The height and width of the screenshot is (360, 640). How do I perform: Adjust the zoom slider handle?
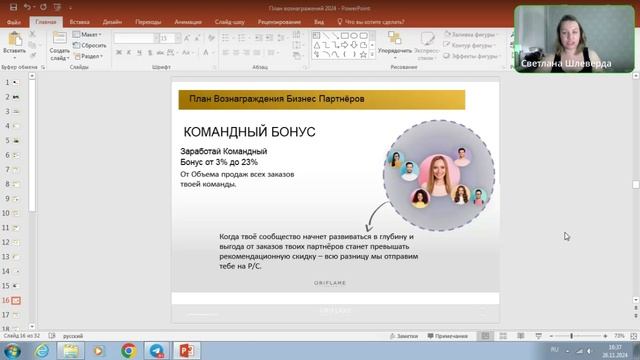point(571,336)
